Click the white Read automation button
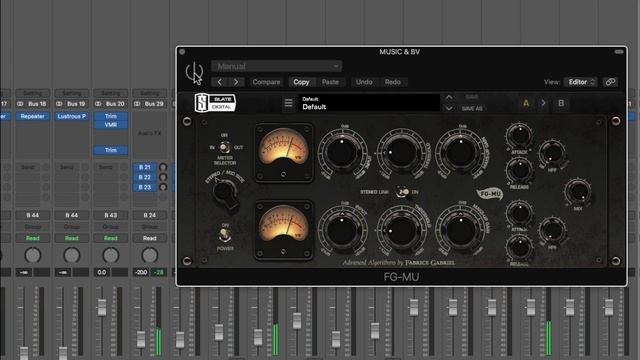The image size is (640, 360). point(150,238)
